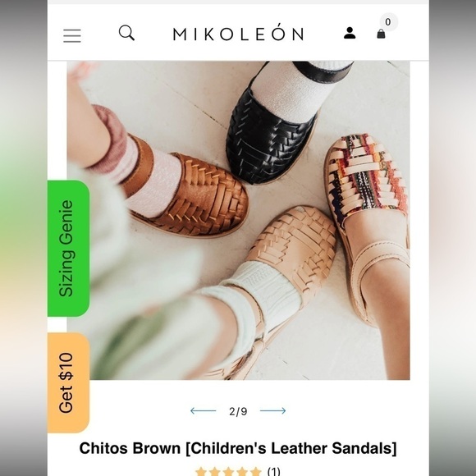Screen dimensions: 476x476
Task: Click the cart count badge showing 0
Action: [x=388, y=22]
